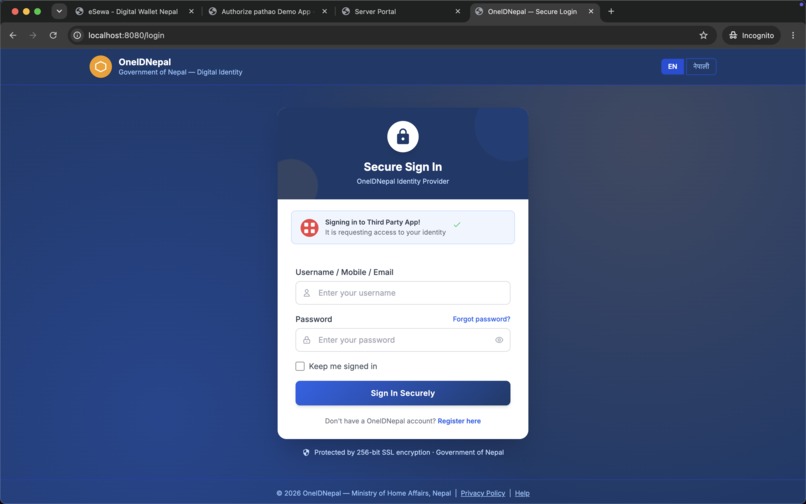Click the OneIDNepal hexagon logo
Image resolution: width=806 pixels, height=504 pixels.
[x=101, y=67]
